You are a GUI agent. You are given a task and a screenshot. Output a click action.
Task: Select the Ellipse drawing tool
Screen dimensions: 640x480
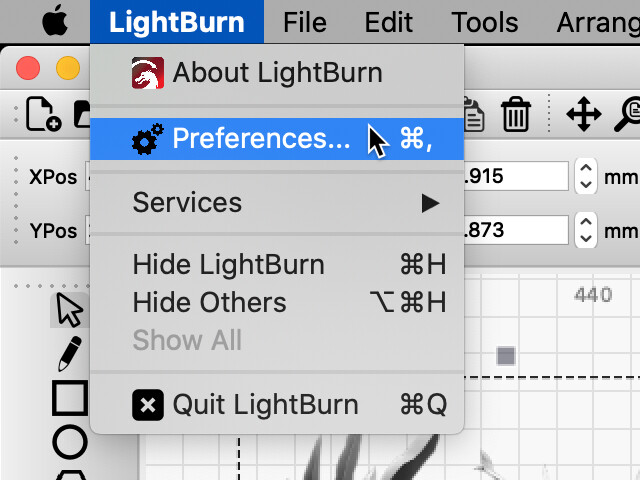click(x=70, y=442)
